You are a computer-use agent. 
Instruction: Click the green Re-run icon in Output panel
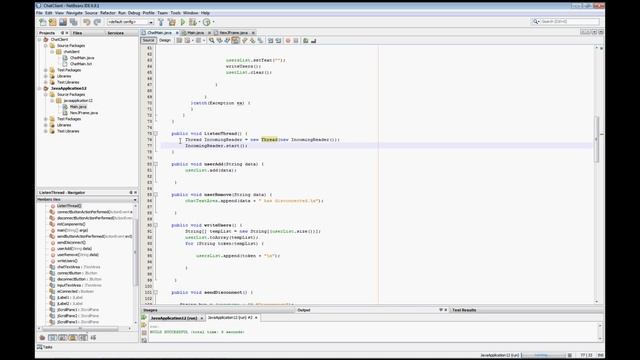[144, 318]
